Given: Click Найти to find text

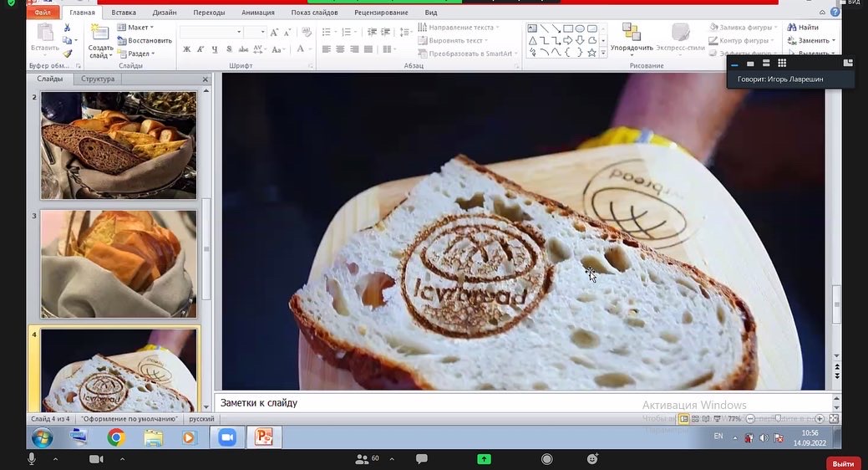Looking at the screenshot, I should (x=803, y=27).
